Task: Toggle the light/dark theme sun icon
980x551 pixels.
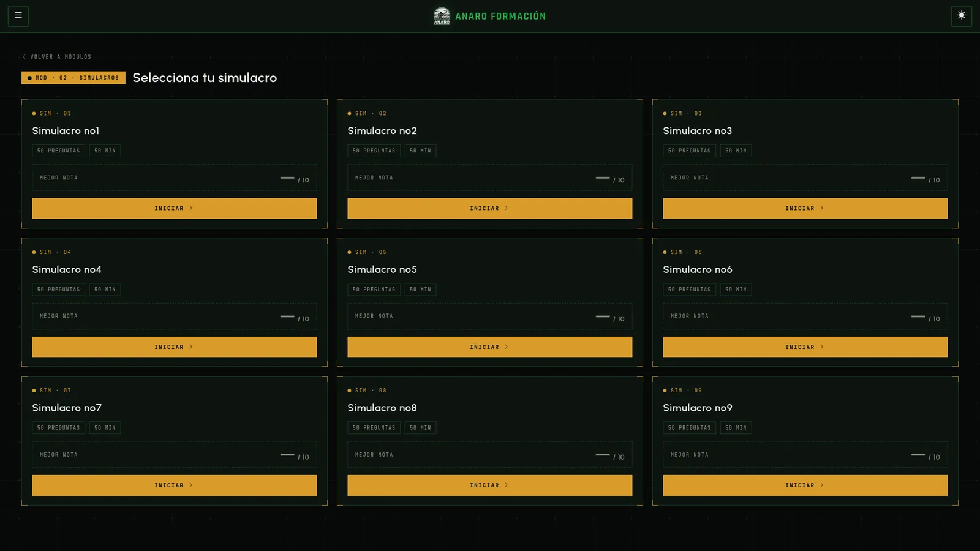Action: point(961,15)
